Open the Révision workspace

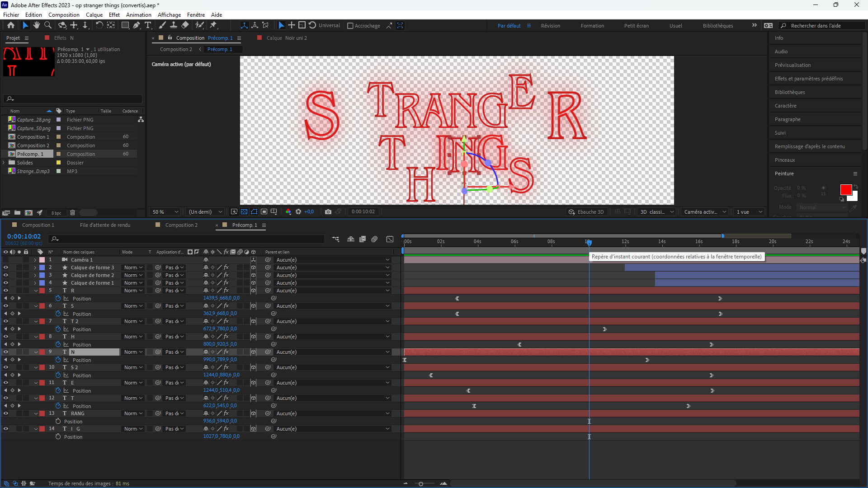(550, 26)
